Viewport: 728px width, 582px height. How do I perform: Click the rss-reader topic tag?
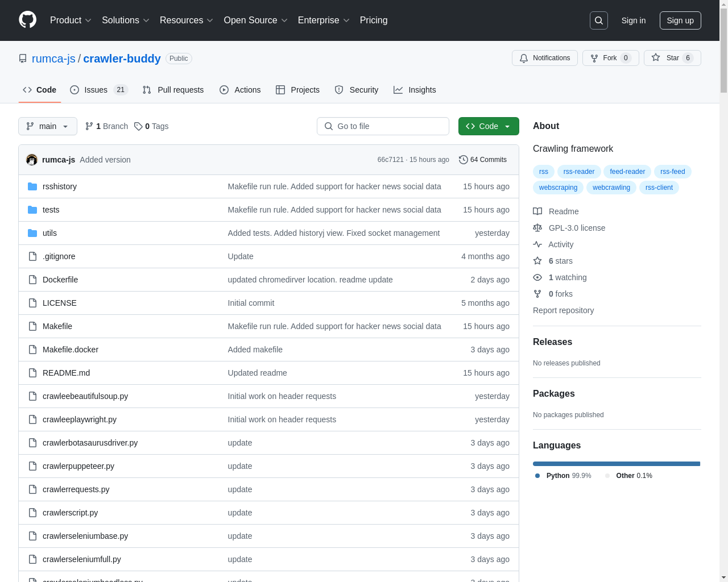tap(579, 172)
